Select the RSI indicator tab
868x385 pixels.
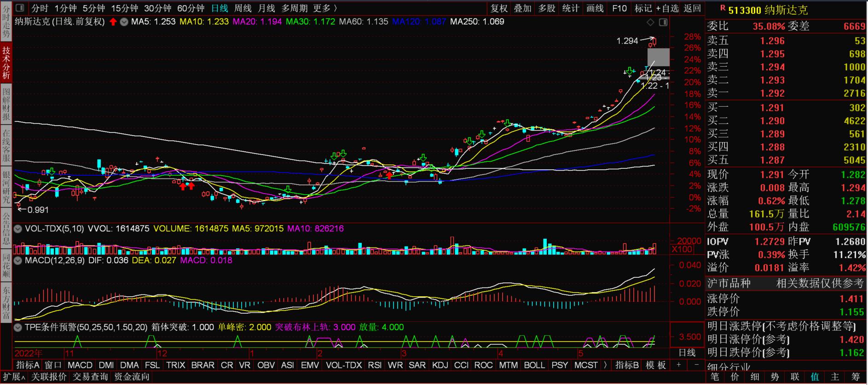[x=375, y=365]
